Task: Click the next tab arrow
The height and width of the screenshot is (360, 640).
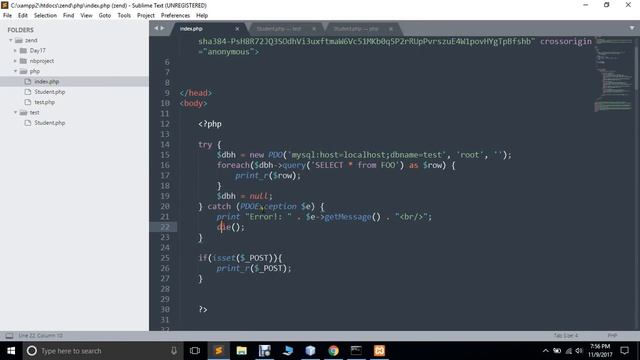Action: tap(162, 28)
